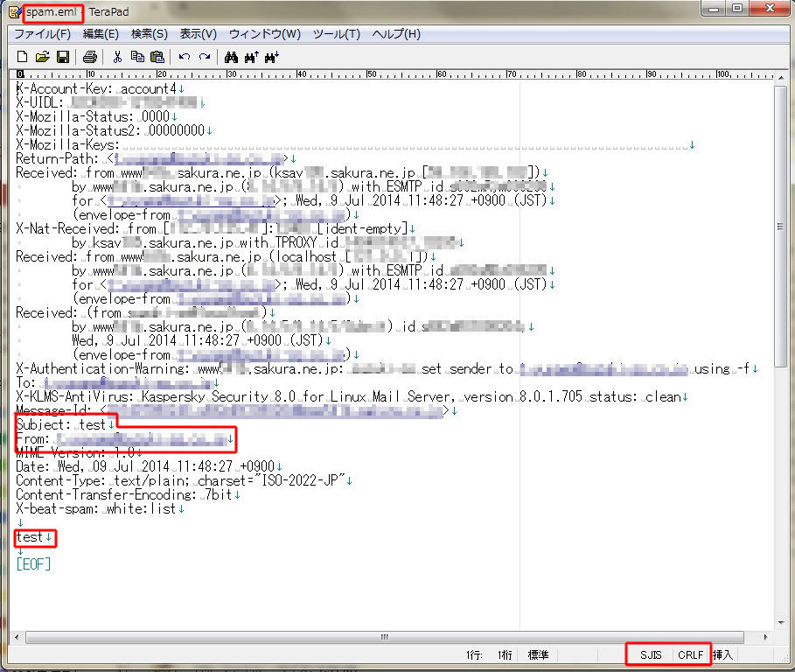Click the Subject: test line

(65, 424)
